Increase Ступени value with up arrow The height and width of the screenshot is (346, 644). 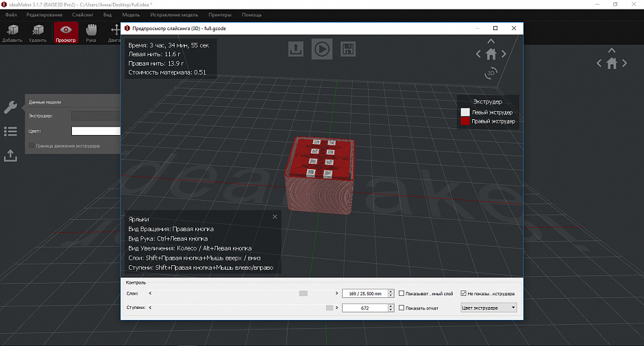pyautogui.click(x=391, y=306)
